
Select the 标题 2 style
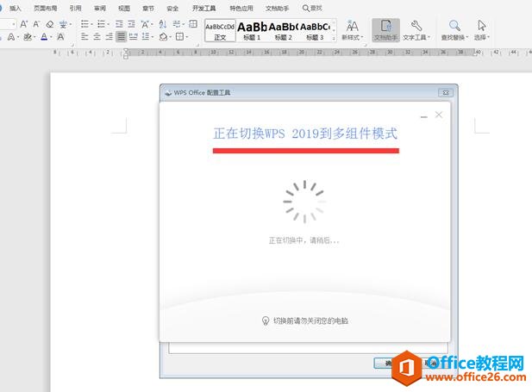(x=284, y=30)
